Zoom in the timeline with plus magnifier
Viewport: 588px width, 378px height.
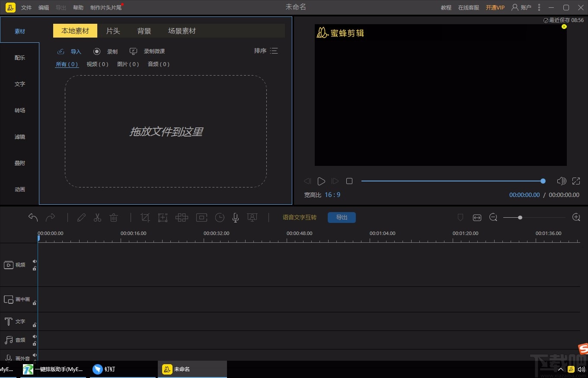click(x=576, y=217)
